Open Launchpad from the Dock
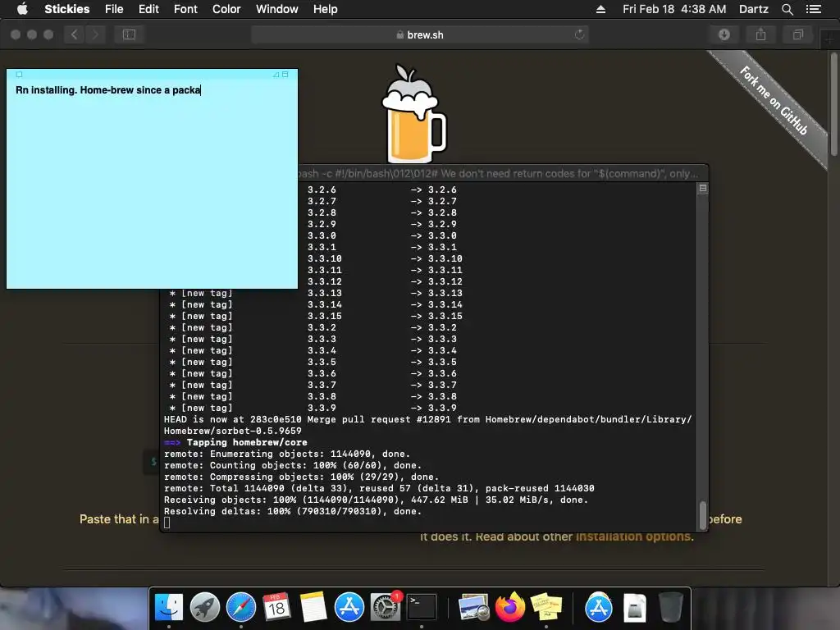Viewport: 840px width, 630px height. [204, 608]
